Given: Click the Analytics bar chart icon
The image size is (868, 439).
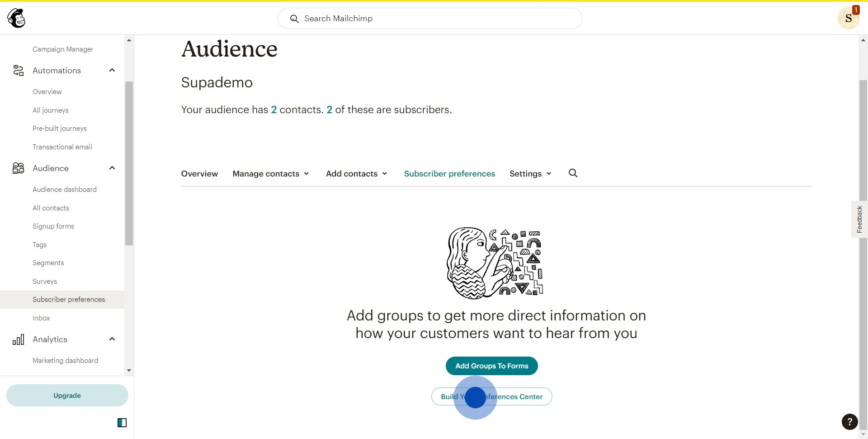Looking at the screenshot, I should coord(18,339).
